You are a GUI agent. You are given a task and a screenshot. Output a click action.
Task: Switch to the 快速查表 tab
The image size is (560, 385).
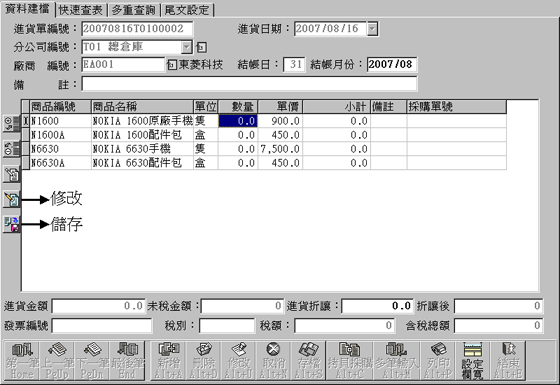(81, 10)
